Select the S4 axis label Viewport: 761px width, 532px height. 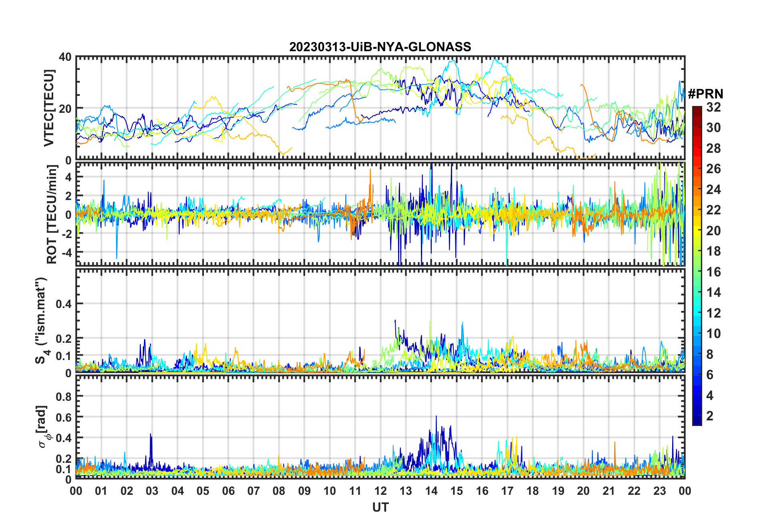(x=41, y=320)
